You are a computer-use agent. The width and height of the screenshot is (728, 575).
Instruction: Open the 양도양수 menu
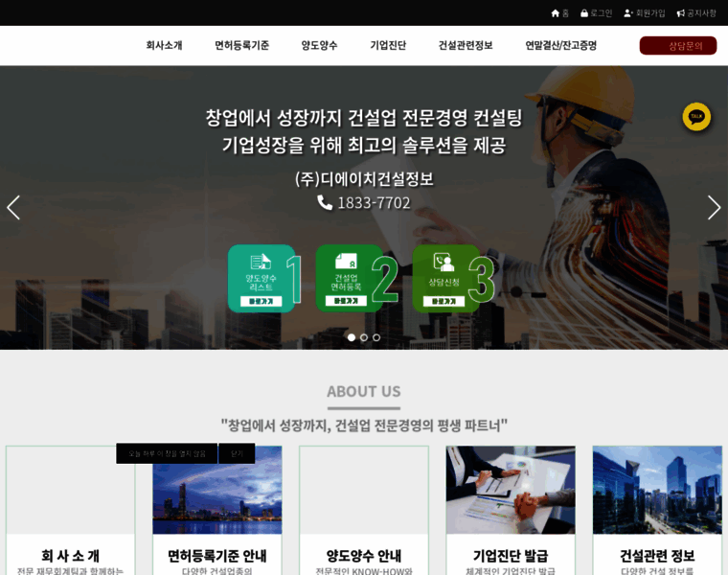(319, 45)
